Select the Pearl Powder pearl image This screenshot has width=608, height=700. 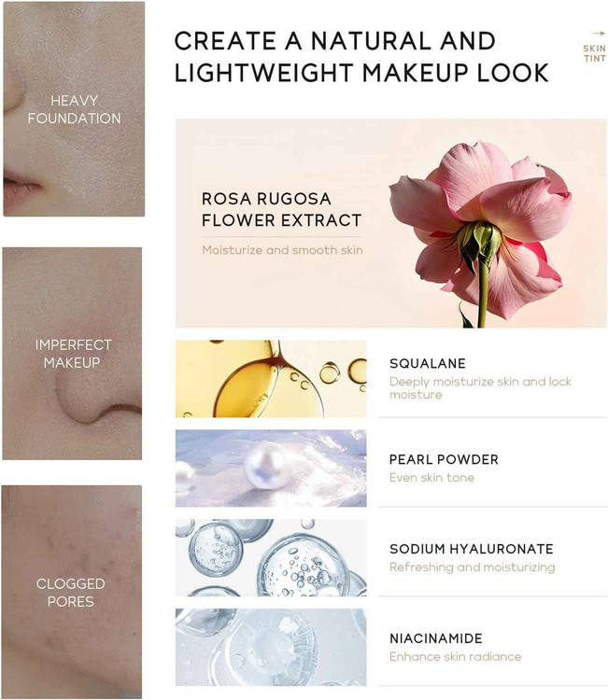tap(271, 469)
